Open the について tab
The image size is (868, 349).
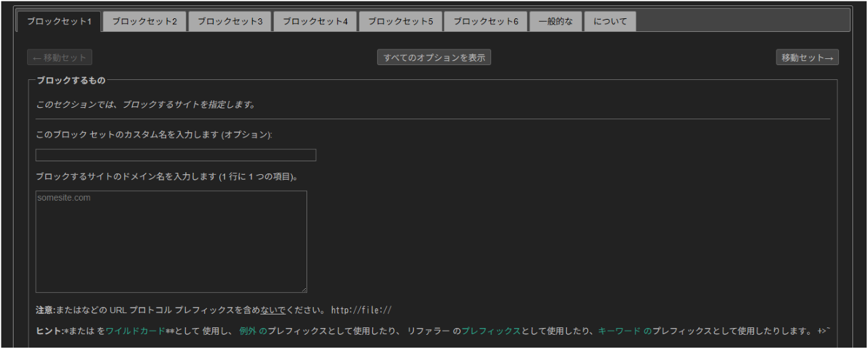(x=610, y=21)
